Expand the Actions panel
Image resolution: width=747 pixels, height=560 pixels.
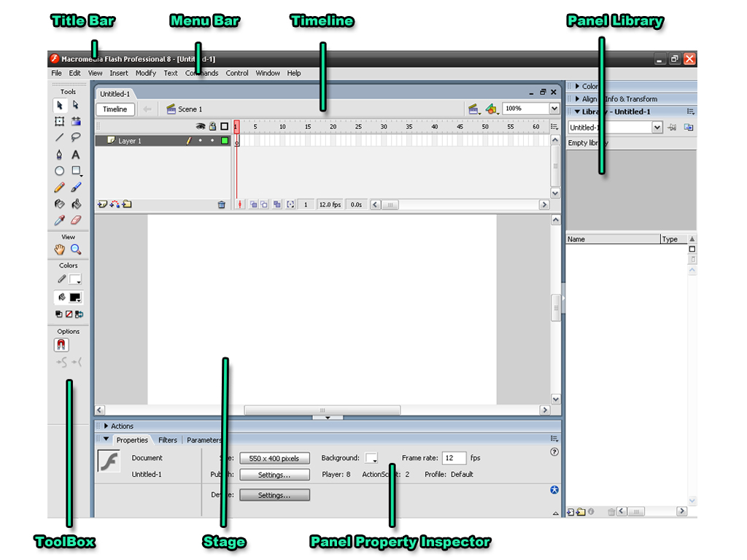(107, 426)
